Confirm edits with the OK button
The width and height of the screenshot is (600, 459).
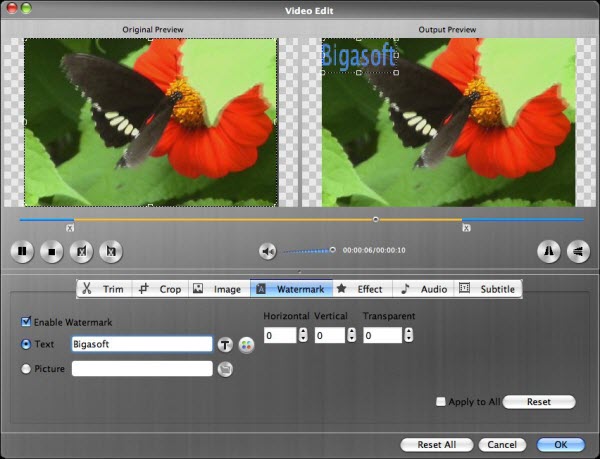coord(561,444)
